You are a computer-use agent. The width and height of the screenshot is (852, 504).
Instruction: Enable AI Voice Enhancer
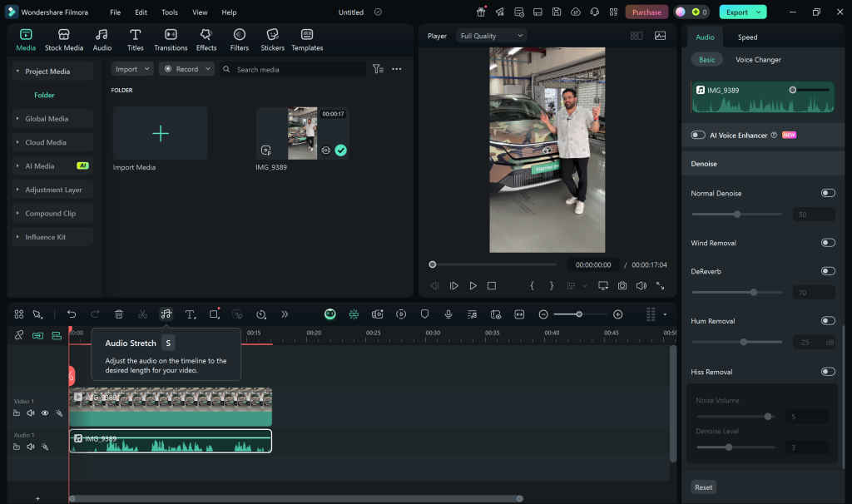coord(697,133)
